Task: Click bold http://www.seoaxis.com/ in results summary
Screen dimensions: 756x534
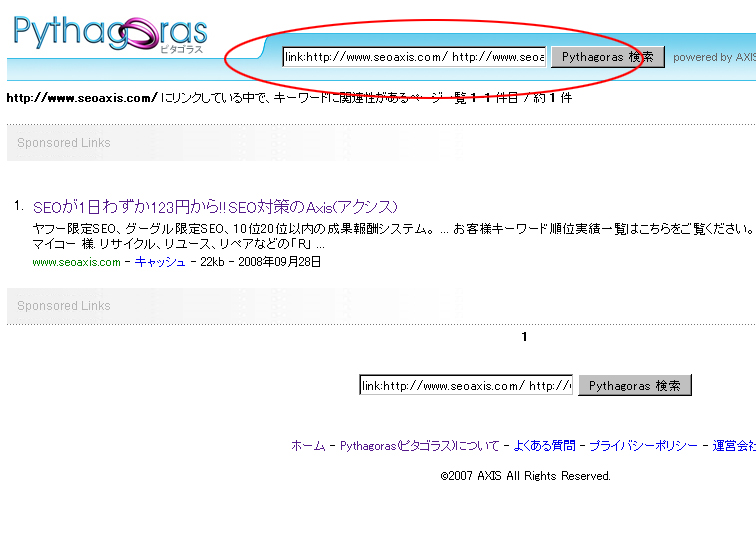Action: point(82,98)
